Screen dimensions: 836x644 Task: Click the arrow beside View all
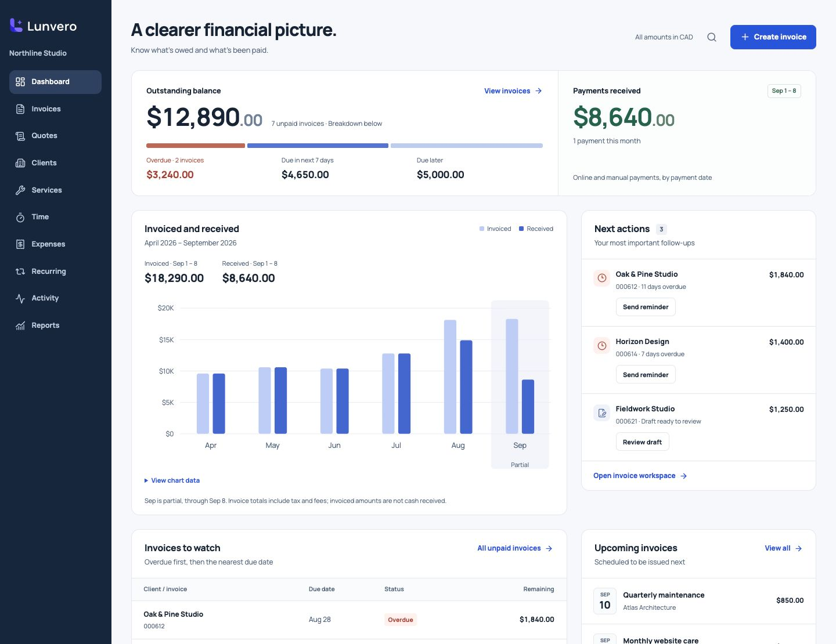tap(799, 548)
